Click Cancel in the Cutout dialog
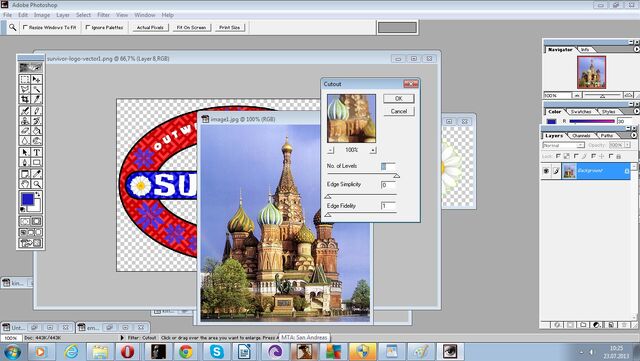Screen dimensions: 640x361 [x=399, y=111]
